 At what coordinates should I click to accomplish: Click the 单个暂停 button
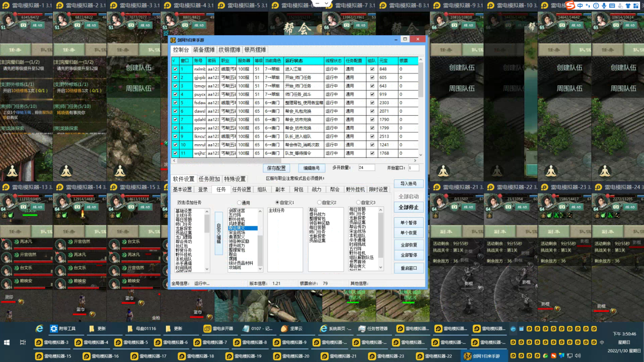tap(409, 223)
